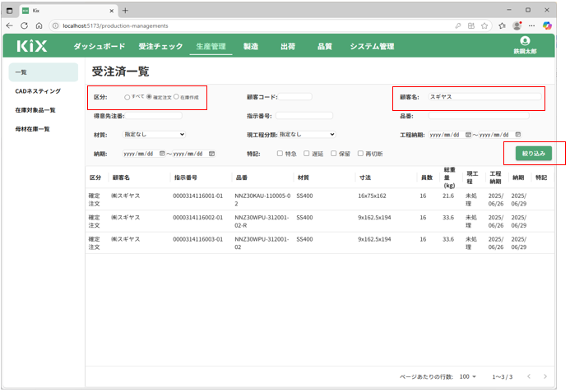The height and width of the screenshot is (392, 570).
Task: Check the 保留 checkbox
Action: pos(333,154)
